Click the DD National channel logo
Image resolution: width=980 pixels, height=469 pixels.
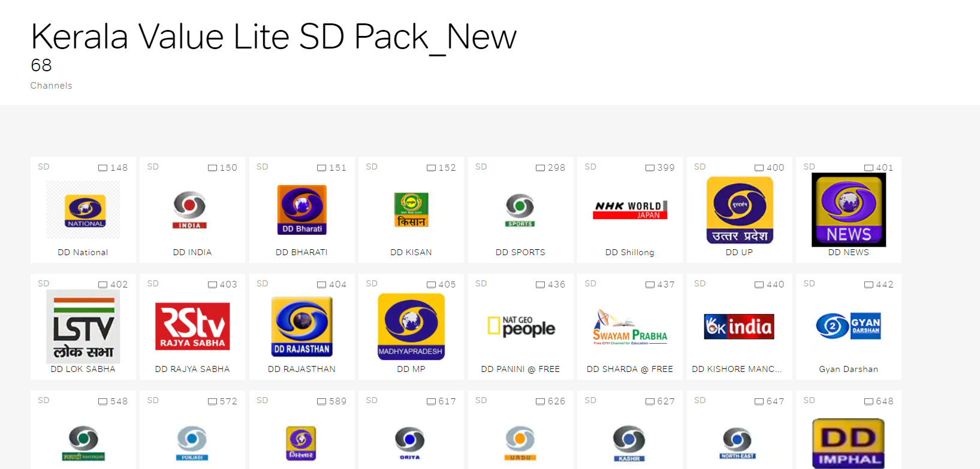point(83,210)
